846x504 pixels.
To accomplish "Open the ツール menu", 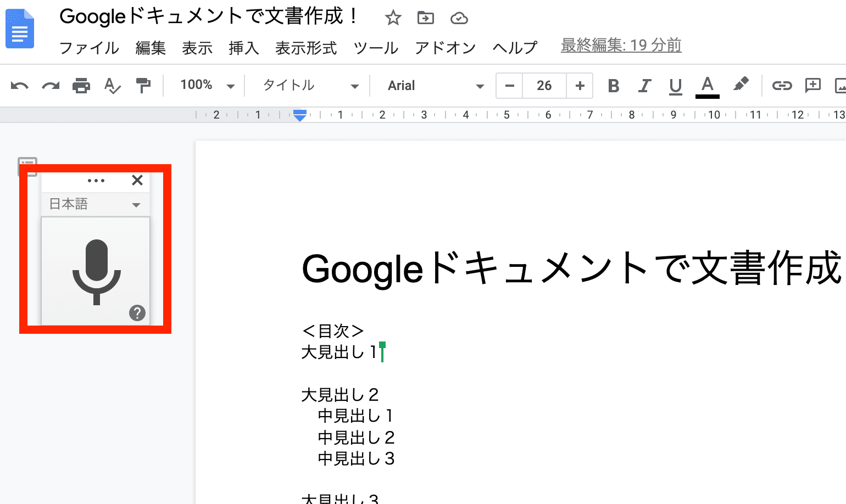I will tap(376, 48).
